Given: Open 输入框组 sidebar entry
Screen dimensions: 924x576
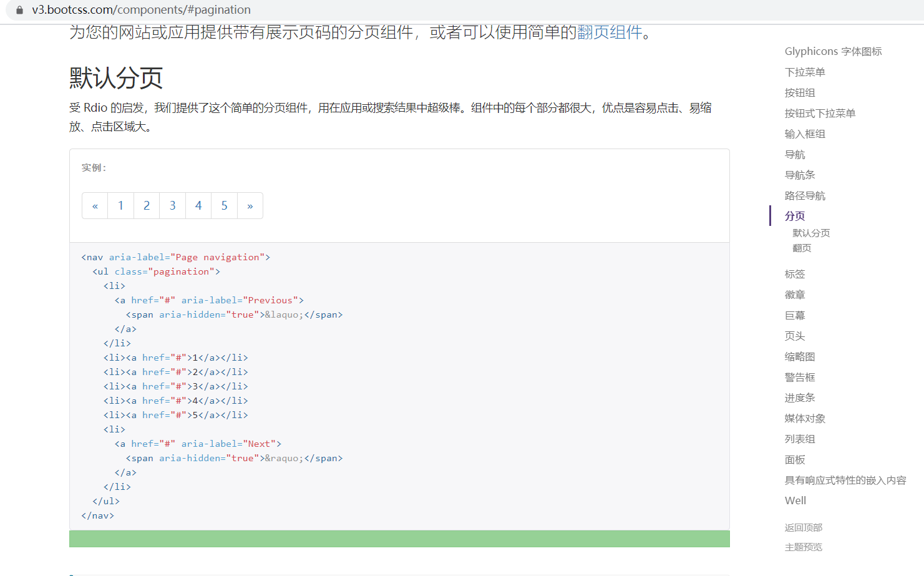Looking at the screenshot, I should pyautogui.click(x=805, y=134).
